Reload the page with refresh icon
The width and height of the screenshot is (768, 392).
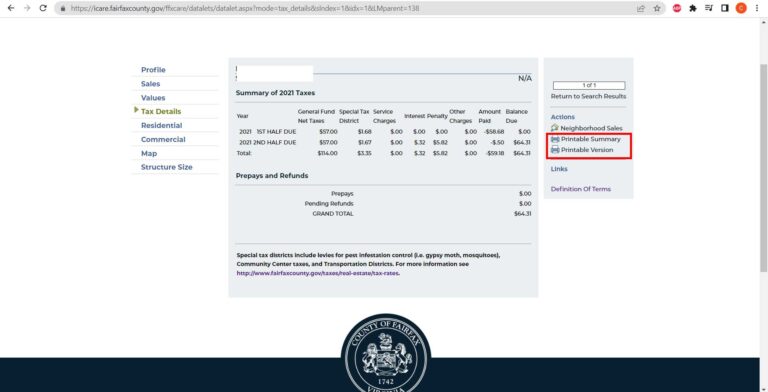point(43,8)
